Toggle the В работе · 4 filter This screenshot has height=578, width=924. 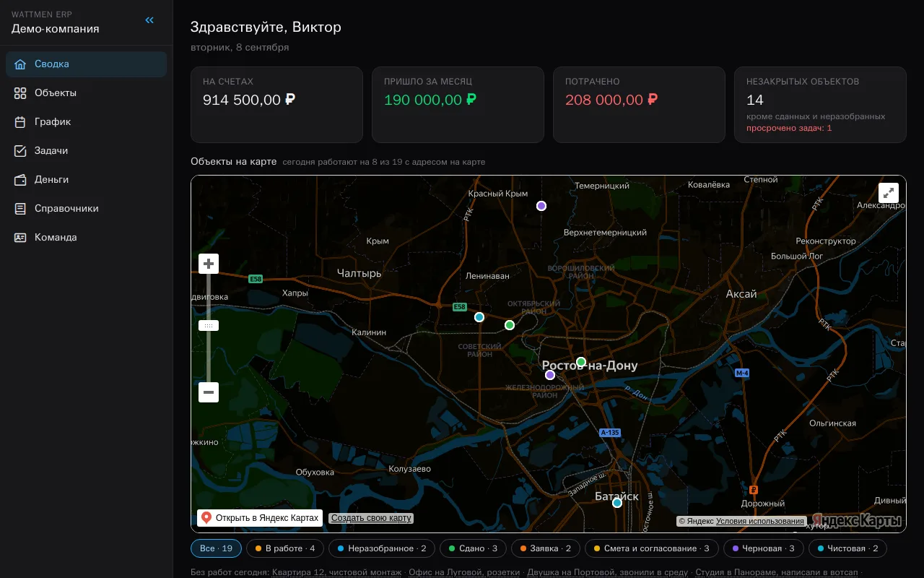pyautogui.click(x=285, y=548)
